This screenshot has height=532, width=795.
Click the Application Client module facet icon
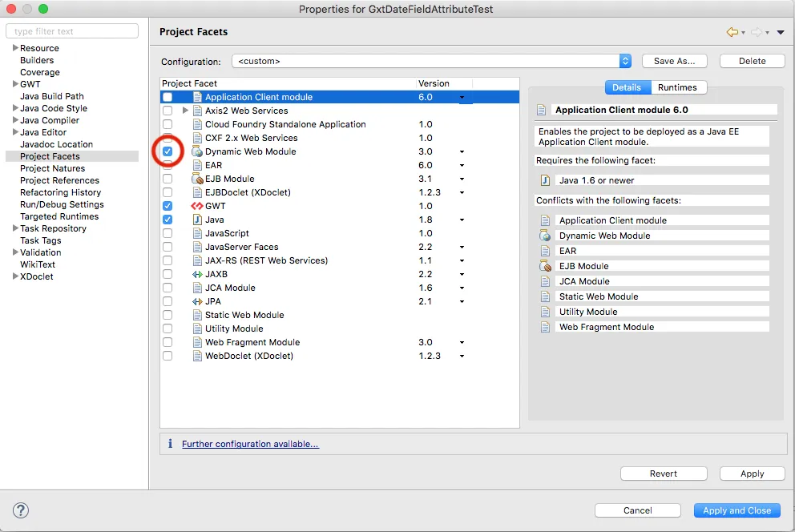(197, 97)
